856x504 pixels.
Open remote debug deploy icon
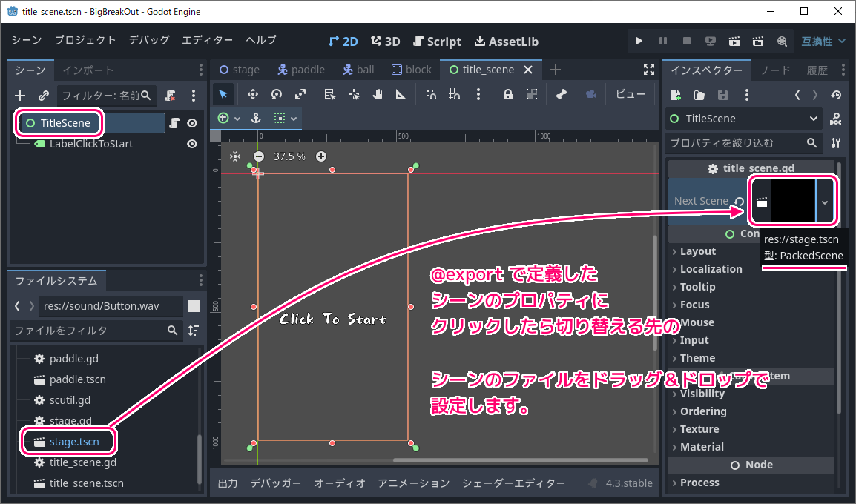(x=710, y=41)
